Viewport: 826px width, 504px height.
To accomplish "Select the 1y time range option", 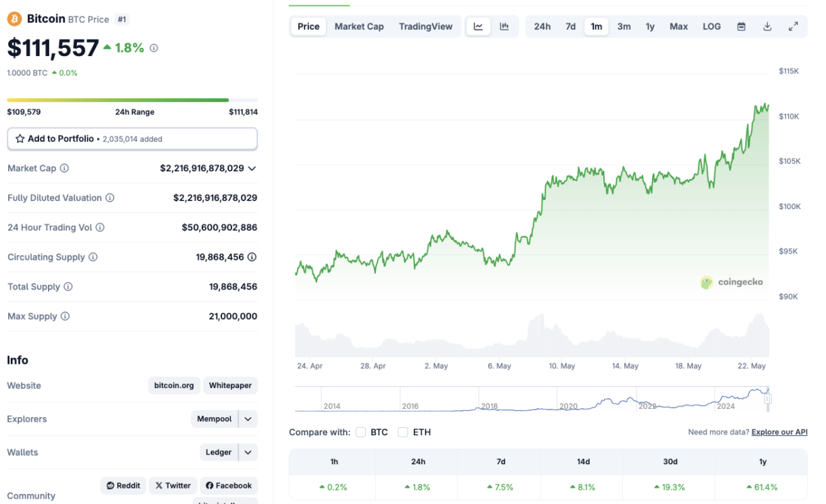I will pos(650,26).
